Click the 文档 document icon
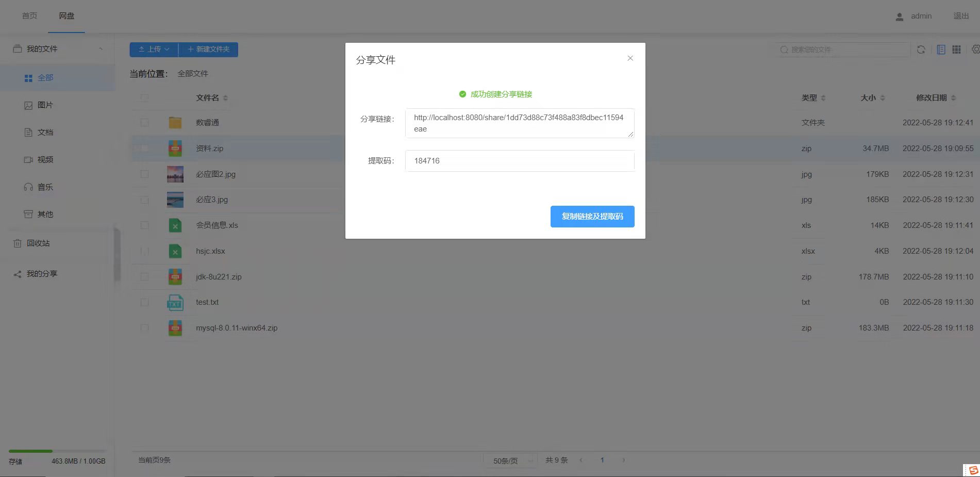This screenshot has width=980, height=477. pos(28,133)
